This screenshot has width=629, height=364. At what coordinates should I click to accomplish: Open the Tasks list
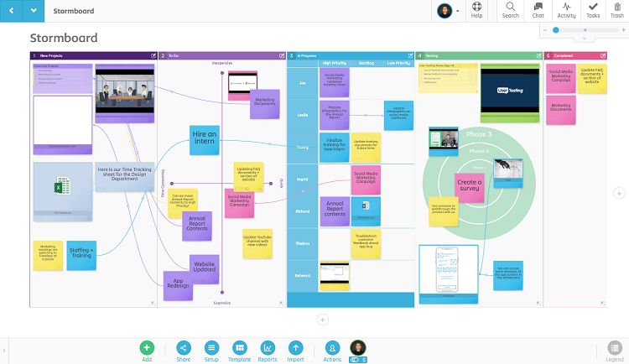coord(593,10)
